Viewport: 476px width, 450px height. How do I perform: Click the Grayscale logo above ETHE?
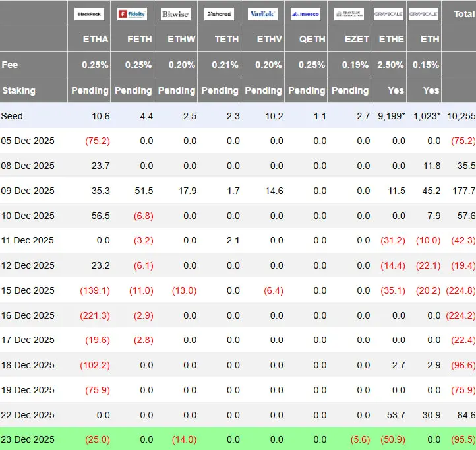(x=388, y=14)
